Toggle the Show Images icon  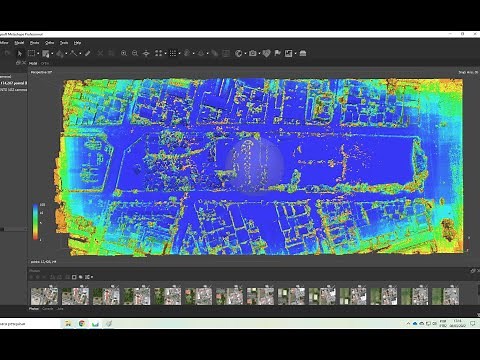289,53
